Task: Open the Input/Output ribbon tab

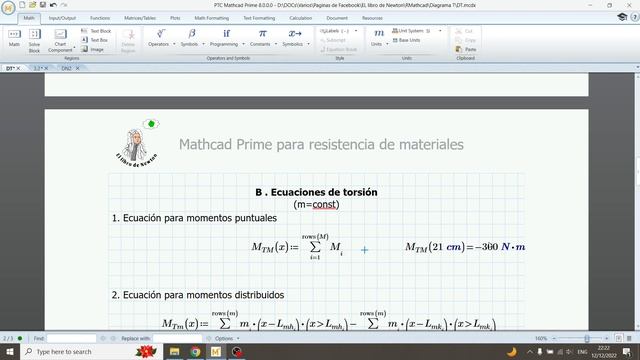Action: pos(62,18)
